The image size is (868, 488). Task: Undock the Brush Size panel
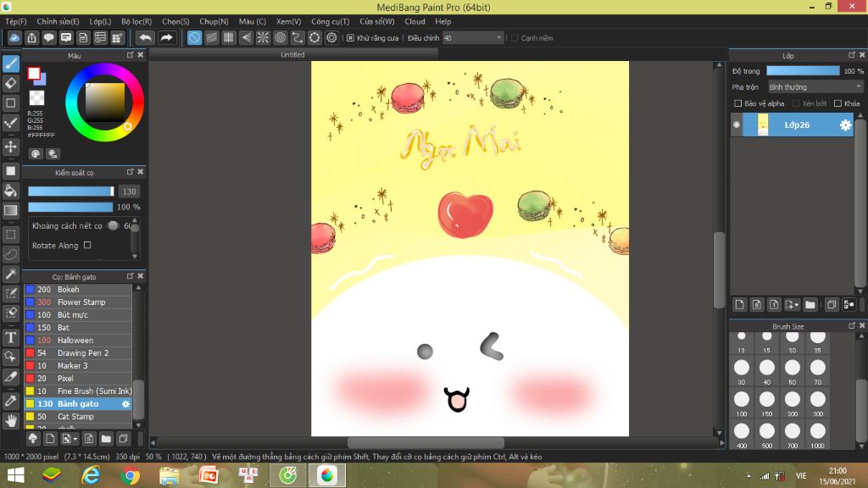[x=852, y=326]
